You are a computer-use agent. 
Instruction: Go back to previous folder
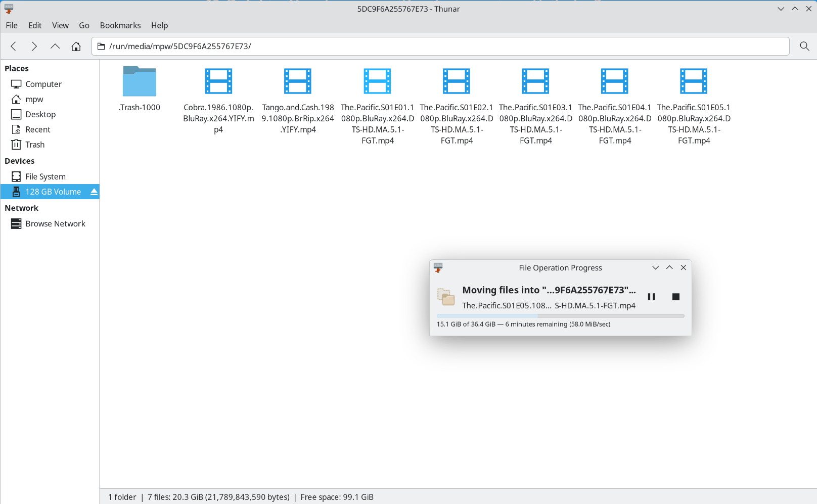coord(14,47)
